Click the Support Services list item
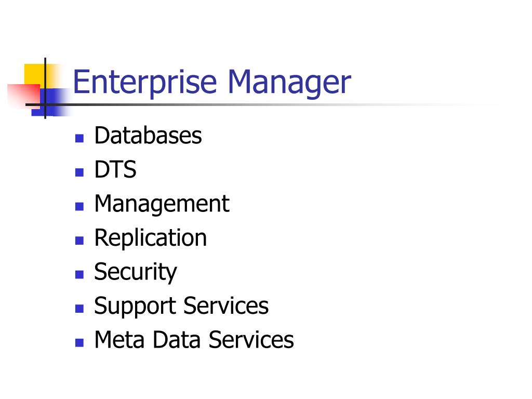532x399 pixels. tap(181, 307)
